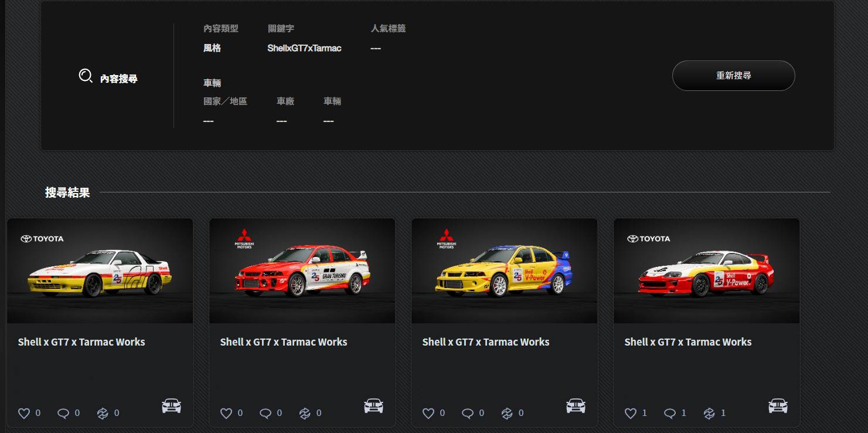This screenshot has width=868, height=433.
Task: Open comments on red Mitsubishi Lancer card
Action: tap(265, 413)
